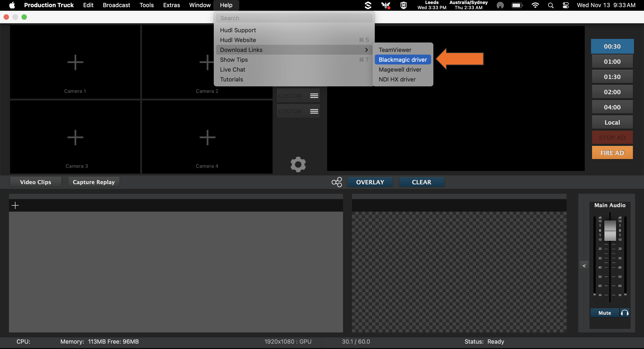Click the node graph icon beside OVERLAY
Viewport: 644px width, 349px height.
337,182
